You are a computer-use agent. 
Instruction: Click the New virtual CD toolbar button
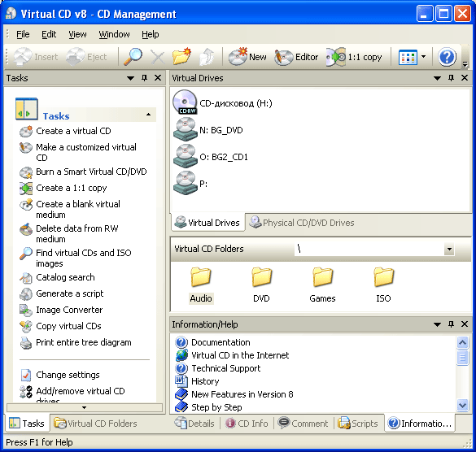(x=247, y=56)
